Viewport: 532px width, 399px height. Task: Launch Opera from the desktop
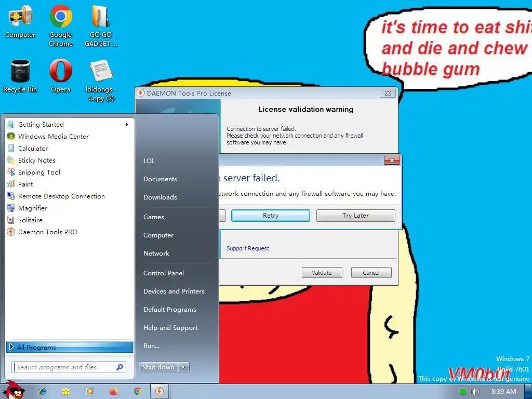pyautogui.click(x=61, y=76)
